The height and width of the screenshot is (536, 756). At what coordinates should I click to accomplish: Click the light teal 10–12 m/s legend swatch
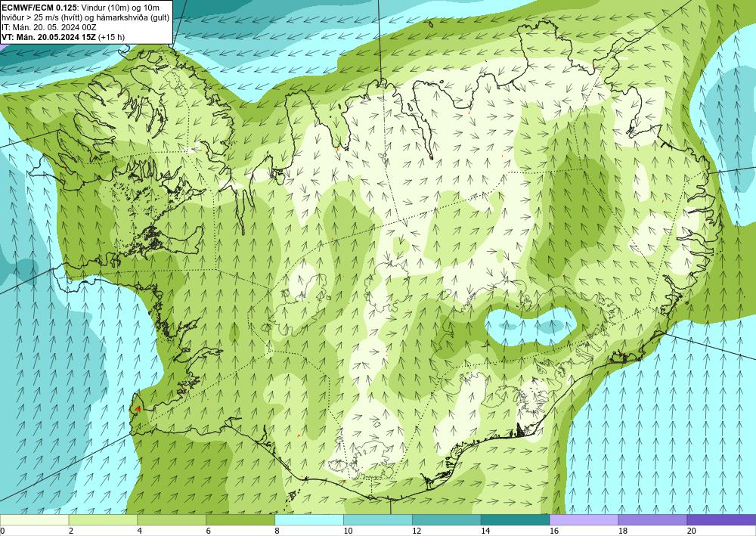coord(377,519)
